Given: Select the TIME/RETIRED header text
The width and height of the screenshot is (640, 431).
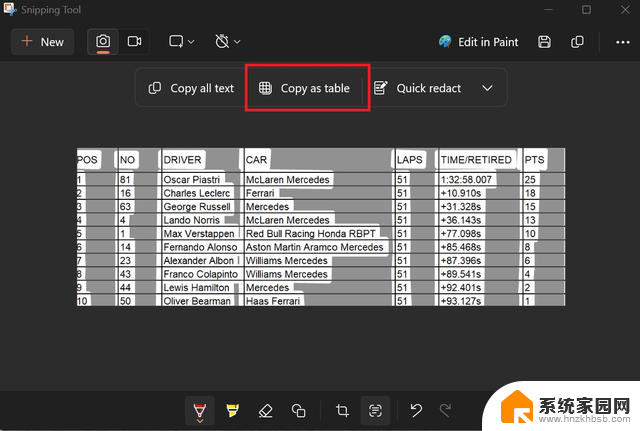Looking at the screenshot, I should 476,160.
